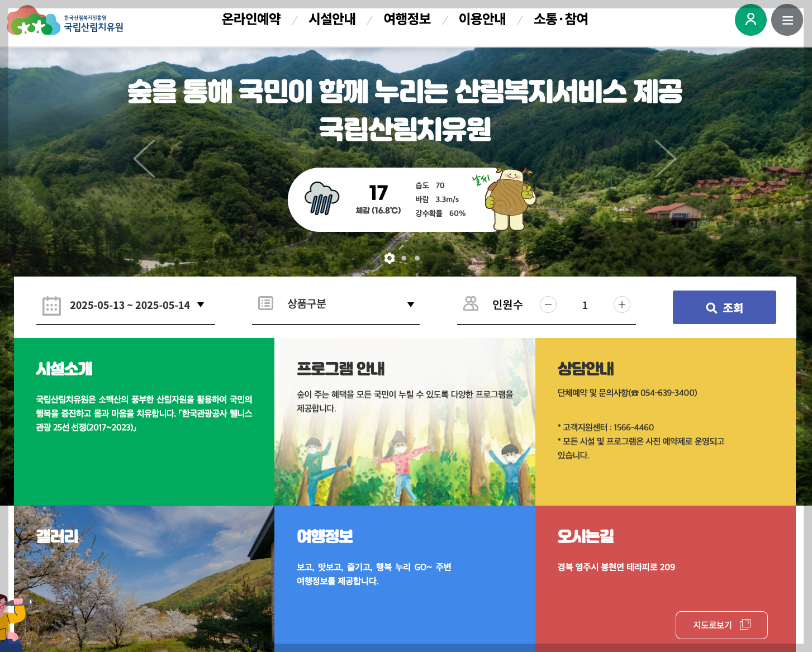Click the previous slide arrow on the carousel
This screenshot has height=652, width=812.
(x=145, y=158)
